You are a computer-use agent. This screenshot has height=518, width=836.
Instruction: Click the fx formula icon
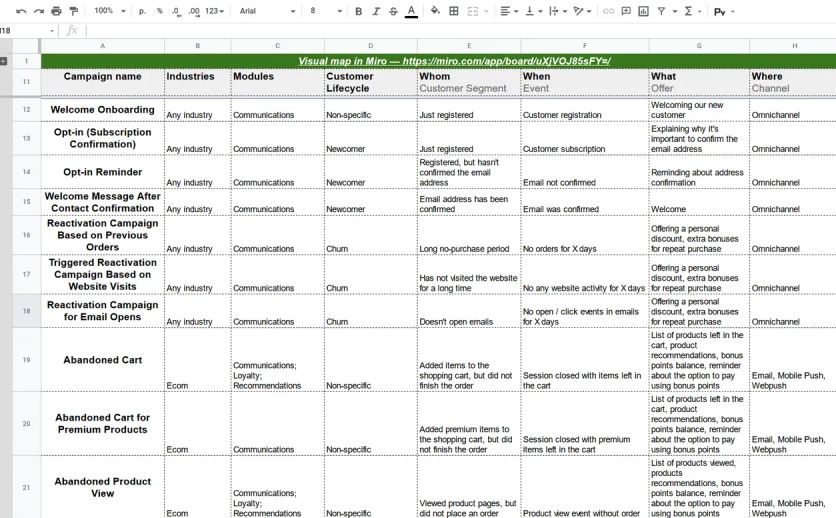click(72, 31)
